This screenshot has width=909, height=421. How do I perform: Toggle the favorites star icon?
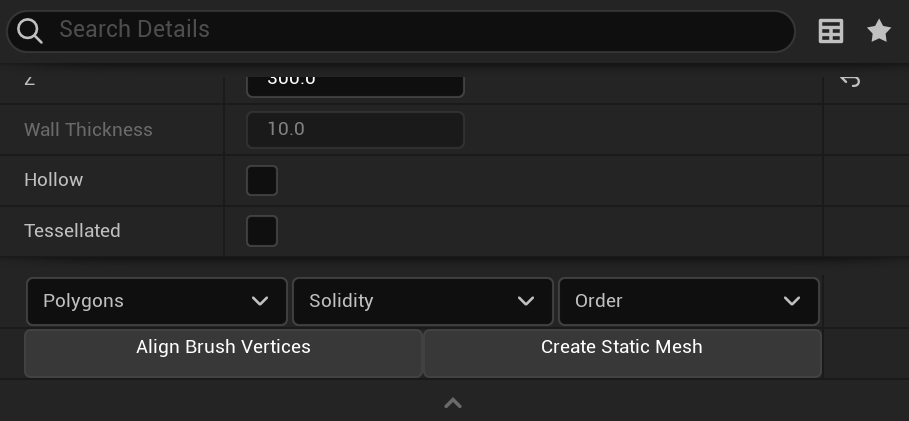point(879,31)
